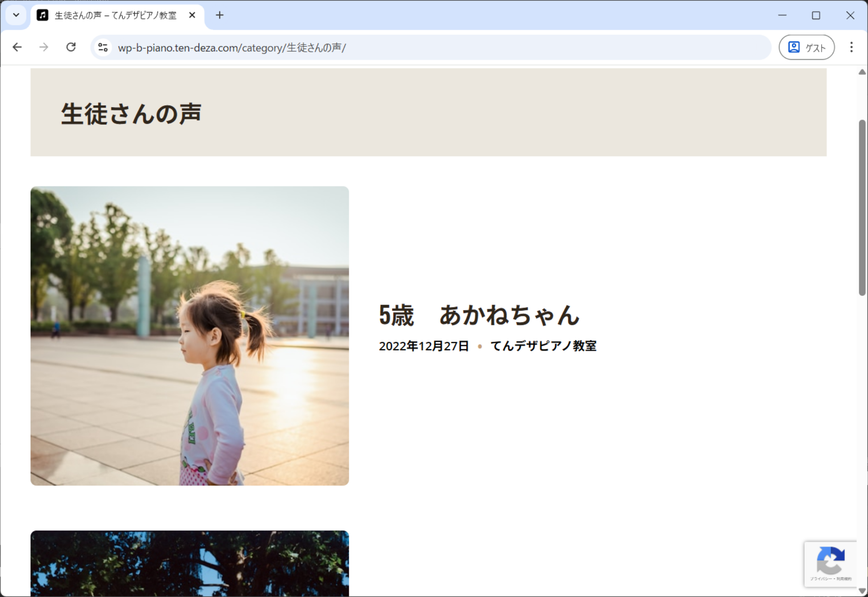Expand the tab search dropdown
Screen dimensions: 868x597
pyautogui.click(x=16, y=15)
